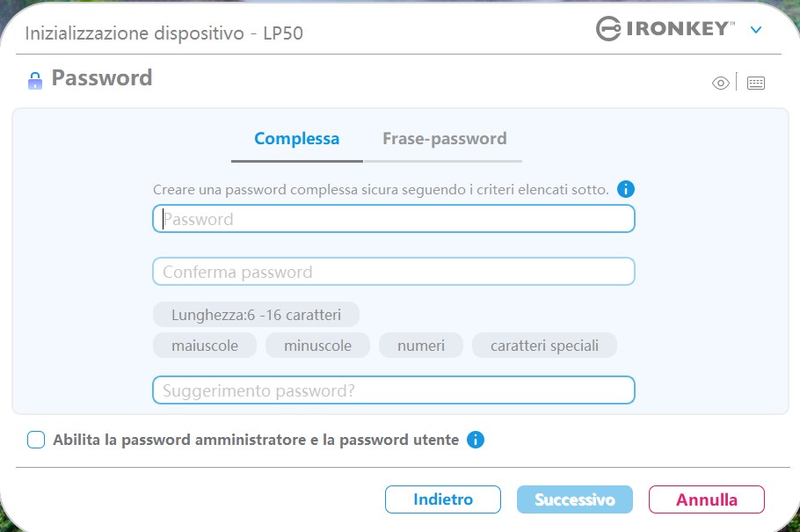Expand the dropdown chevron next to IronKey
This screenshot has width=800, height=532.
pyautogui.click(x=756, y=30)
